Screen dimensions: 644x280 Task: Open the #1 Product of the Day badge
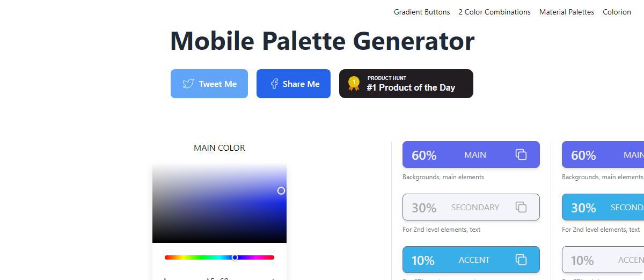406,84
